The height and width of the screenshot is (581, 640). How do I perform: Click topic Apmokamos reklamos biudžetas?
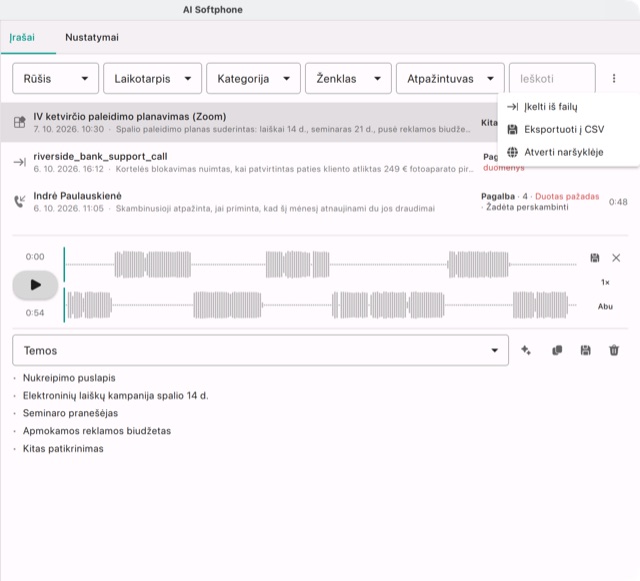(97, 431)
